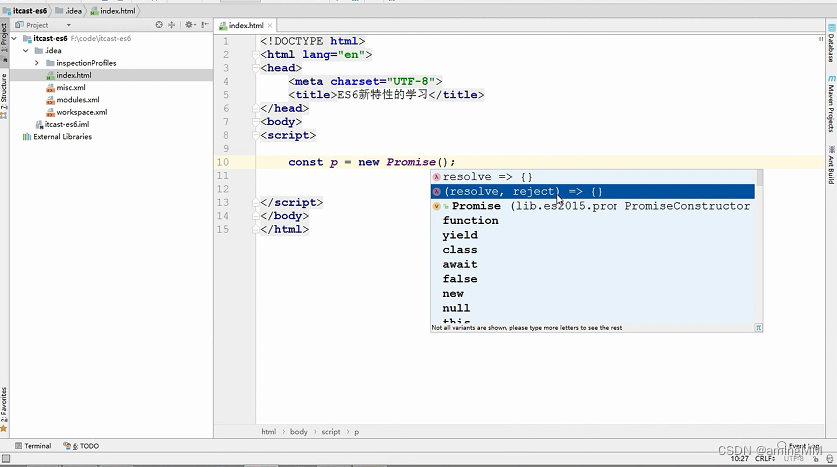Open the Event Log
This screenshot has width=837, height=467.
coord(799,446)
